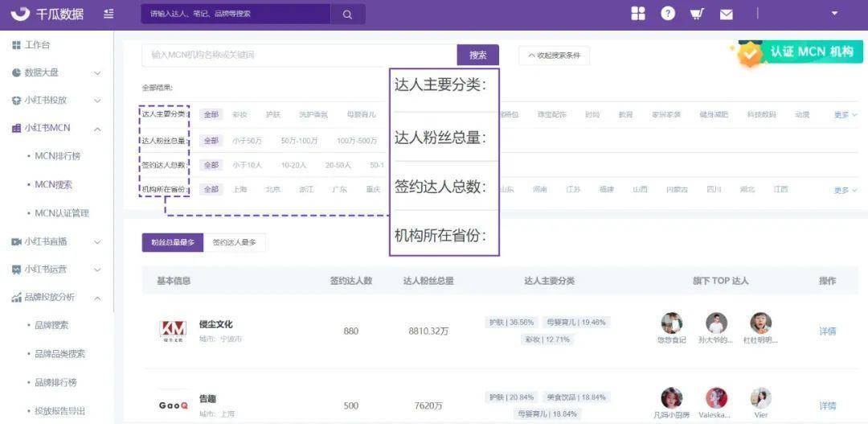The width and height of the screenshot is (868, 424).
Task: Click the 工作台 workbench item in the sidebar
Action: (x=36, y=45)
